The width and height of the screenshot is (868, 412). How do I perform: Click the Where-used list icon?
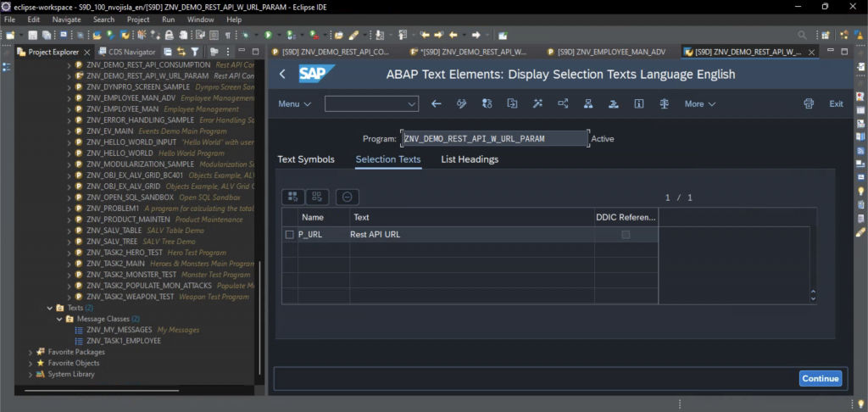(x=563, y=103)
